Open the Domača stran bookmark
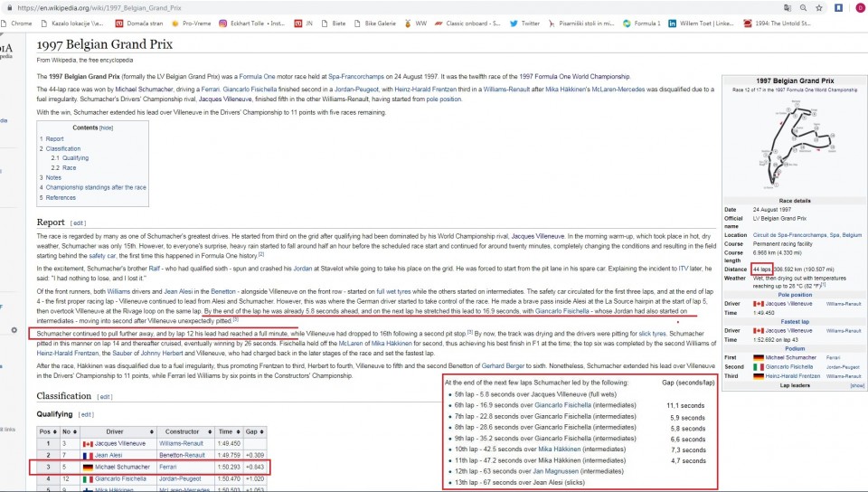The width and height of the screenshot is (868, 492). pos(139,24)
